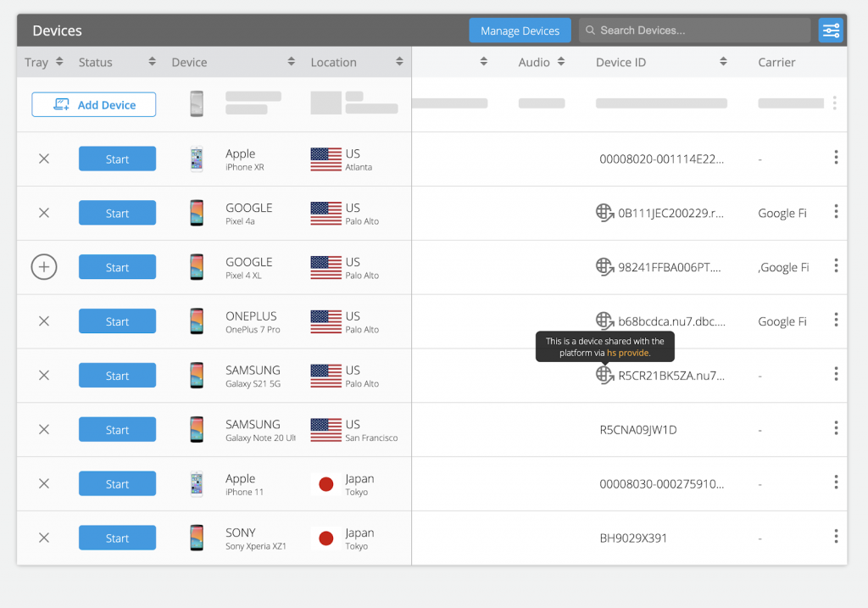Open more options for Galaxy Note 20
Image resolution: width=868 pixels, height=608 pixels.
click(836, 428)
